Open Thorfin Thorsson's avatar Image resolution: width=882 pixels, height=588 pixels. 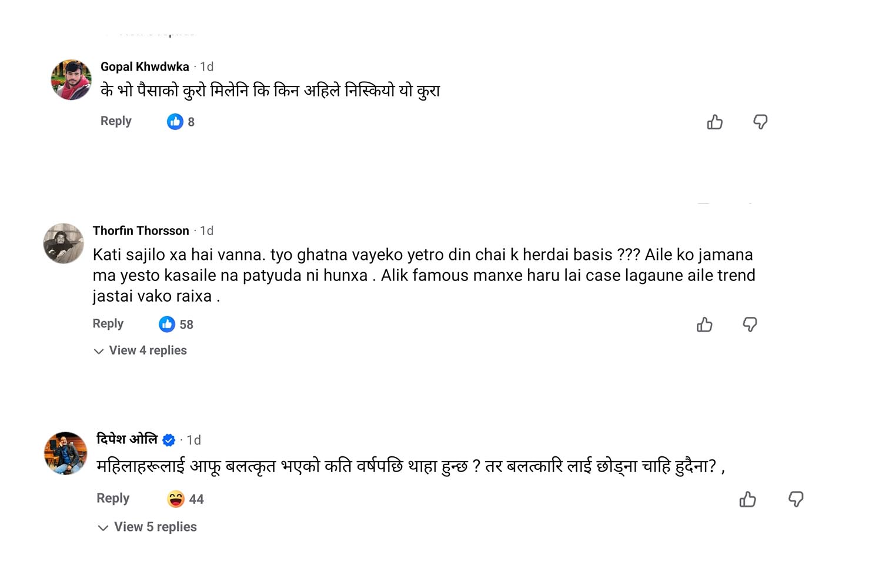pyautogui.click(x=64, y=243)
